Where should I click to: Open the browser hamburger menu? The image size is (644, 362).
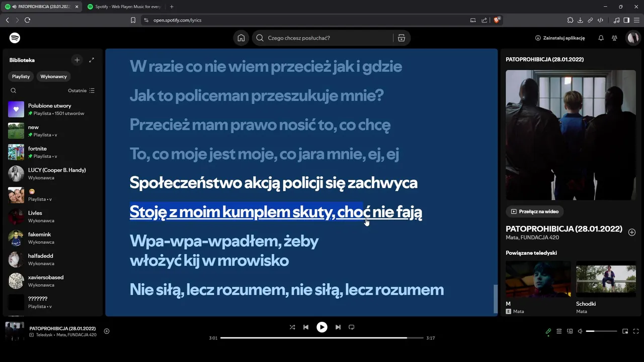click(637, 20)
